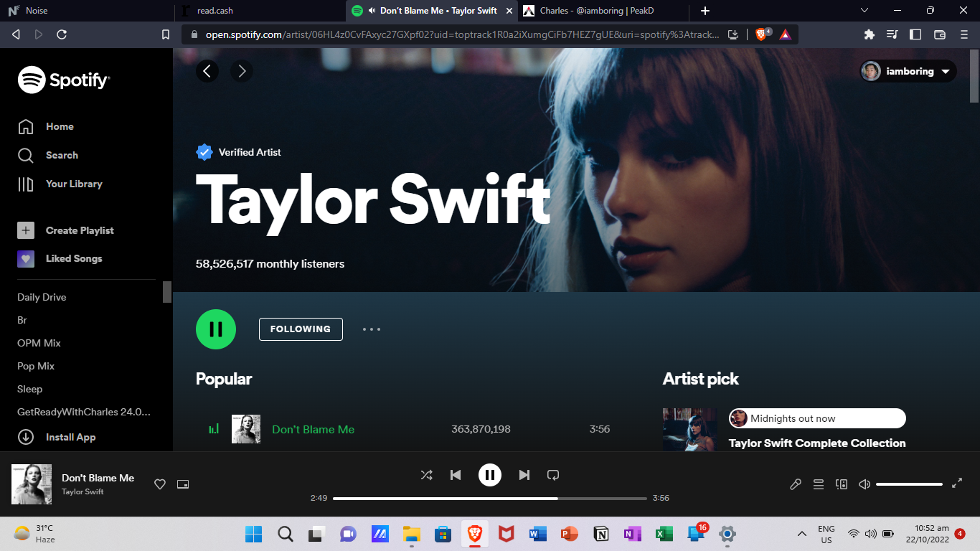Go forward in Spotify navigation

pyautogui.click(x=242, y=70)
